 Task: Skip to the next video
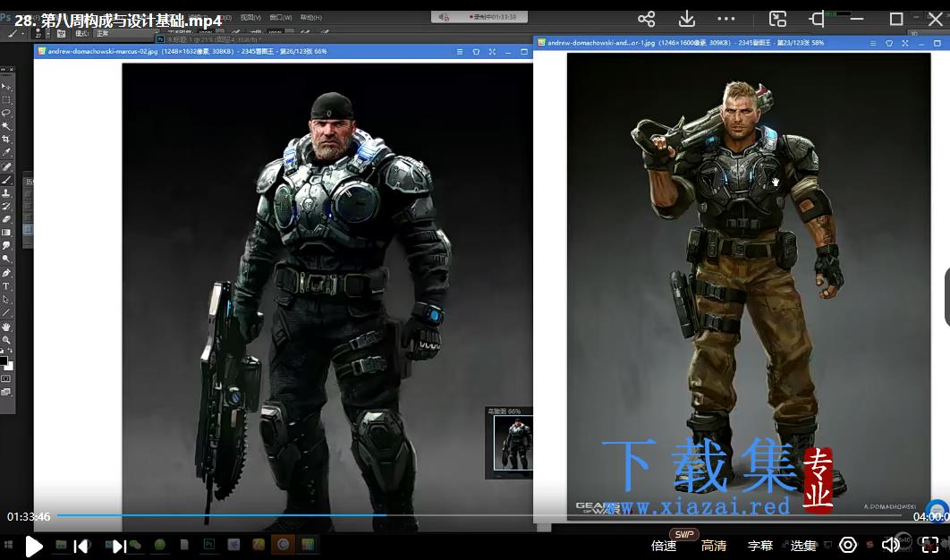point(119,546)
